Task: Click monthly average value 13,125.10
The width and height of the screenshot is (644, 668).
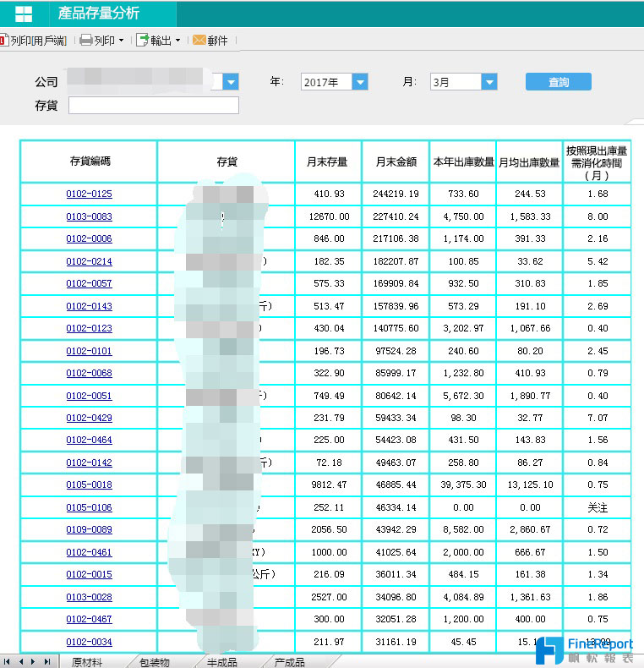Action: [530, 485]
